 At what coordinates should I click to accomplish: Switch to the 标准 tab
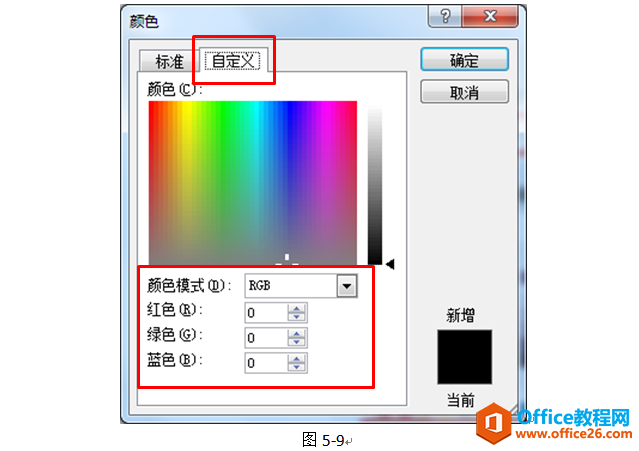(x=169, y=62)
